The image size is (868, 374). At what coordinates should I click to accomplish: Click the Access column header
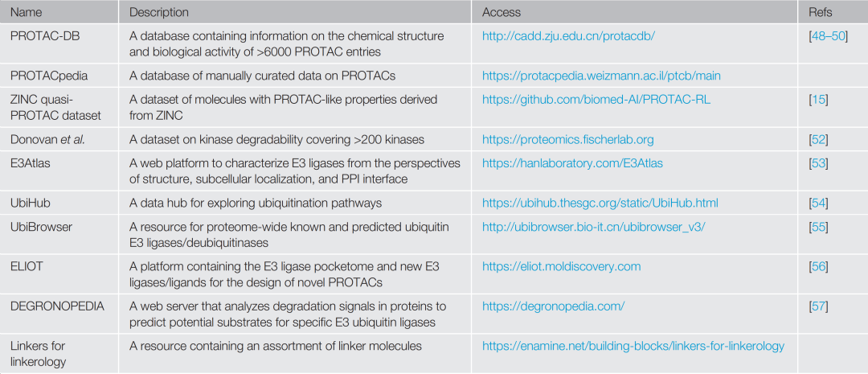pos(502,12)
